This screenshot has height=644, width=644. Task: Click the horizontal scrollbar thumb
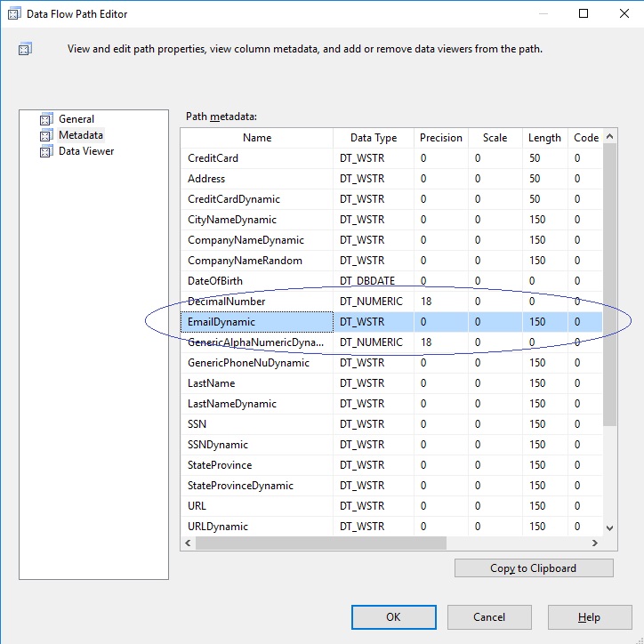tap(321, 543)
